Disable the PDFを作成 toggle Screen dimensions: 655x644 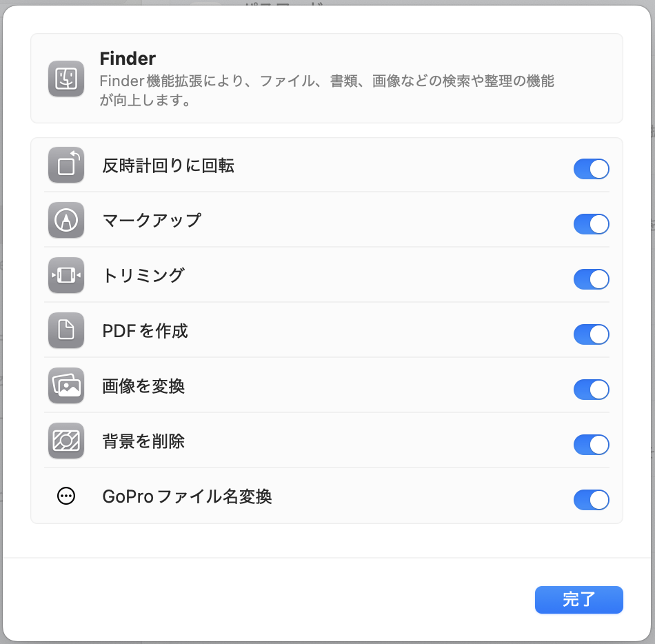[x=591, y=334]
